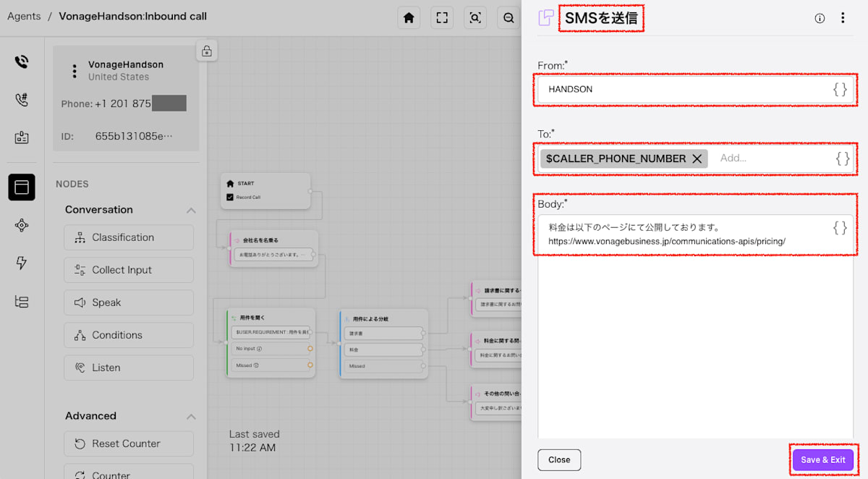Click the info icon in SMS panel header
Viewport: 868px width, 479px height.
(820, 19)
